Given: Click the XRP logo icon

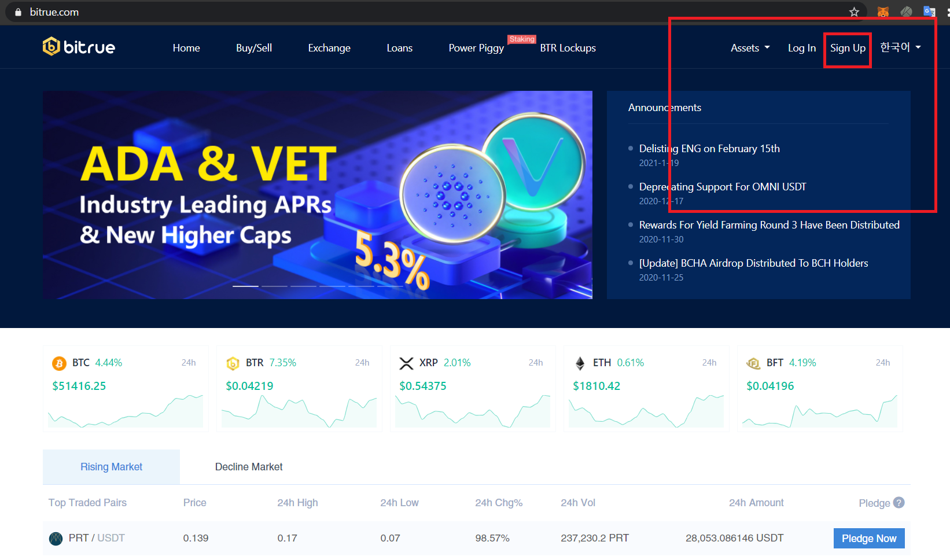Looking at the screenshot, I should point(406,363).
